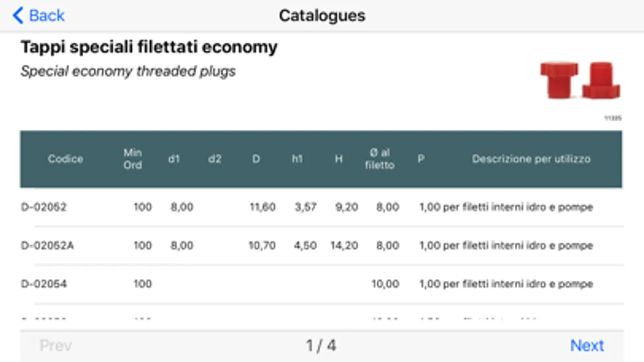Tap the d1 column header
Image resolution: width=644 pixels, height=362 pixels.
(x=174, y=159)
